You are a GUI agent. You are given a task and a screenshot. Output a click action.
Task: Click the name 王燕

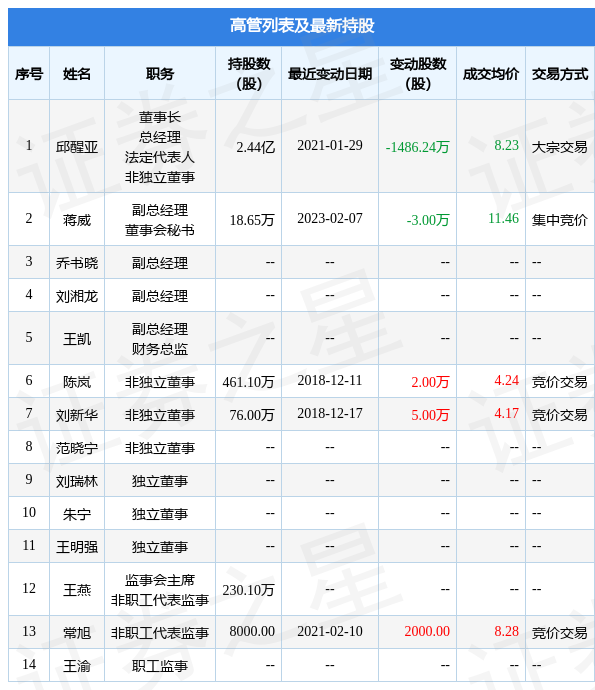tap(77, 590)
